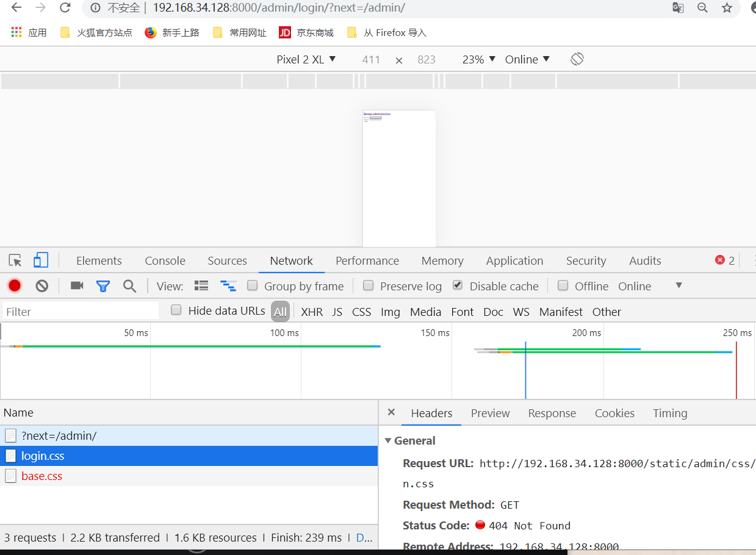Image resolution: width=756 pixels, height=555 pixels.
Task: Open the network panel throttling dropdown arrow
Action: point(679,285)
